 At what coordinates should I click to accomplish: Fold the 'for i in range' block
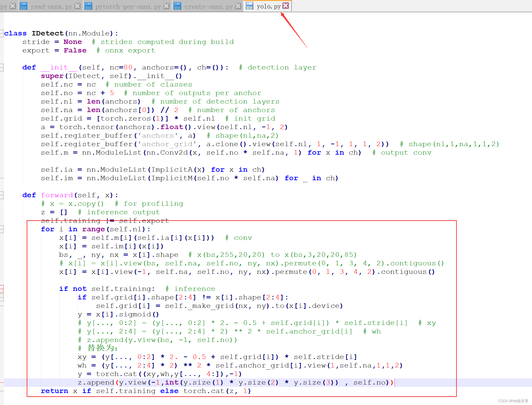(2, 229)
